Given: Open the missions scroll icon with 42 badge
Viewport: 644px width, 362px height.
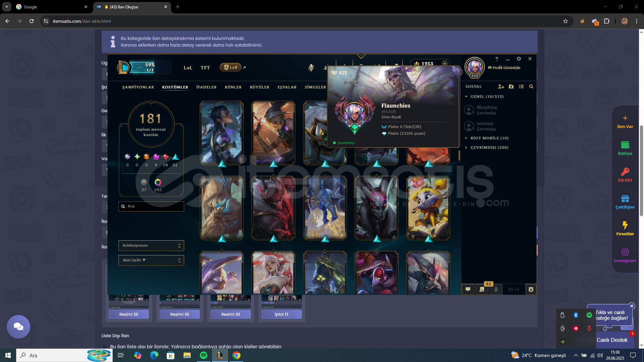Looking at the screenshot, I should (482, 289).
